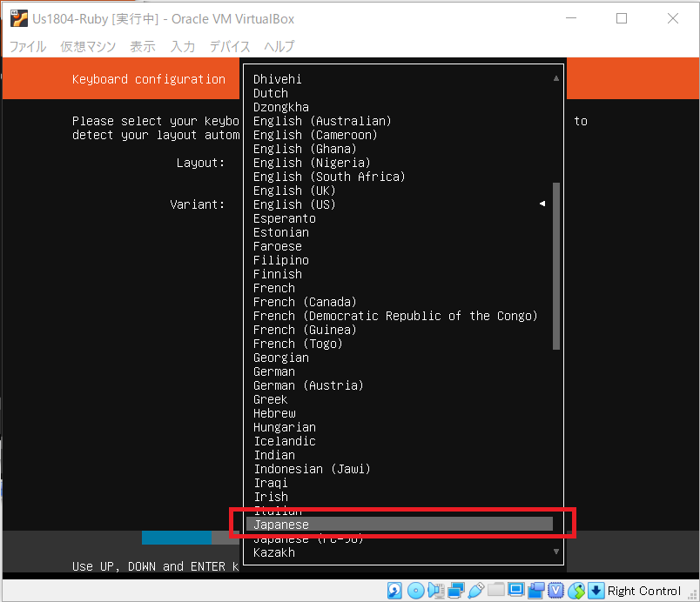This screenshot has width=700, height=602.
Task: Choose English (South Africa) layout
Action: pyautogui.click(x=329, y=177)
